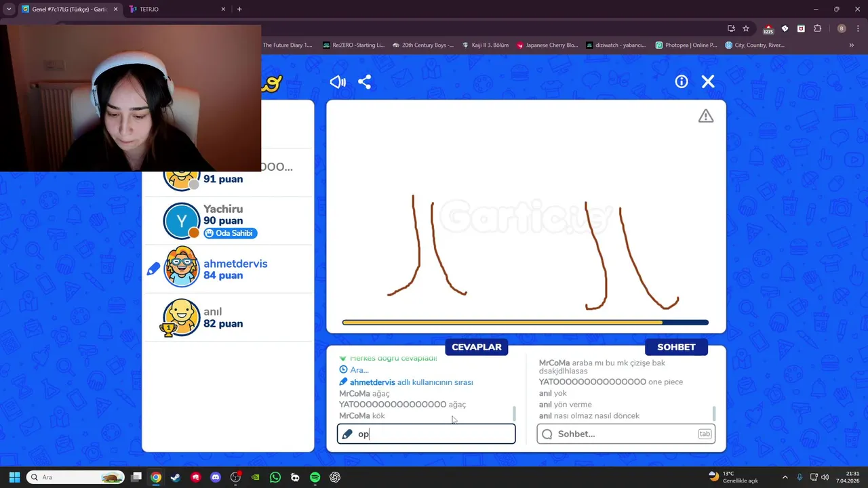Open the 'City, Country, River...' bookmark
The width and height of the screenshot is (868, 488).
click(x=755, y=45)
